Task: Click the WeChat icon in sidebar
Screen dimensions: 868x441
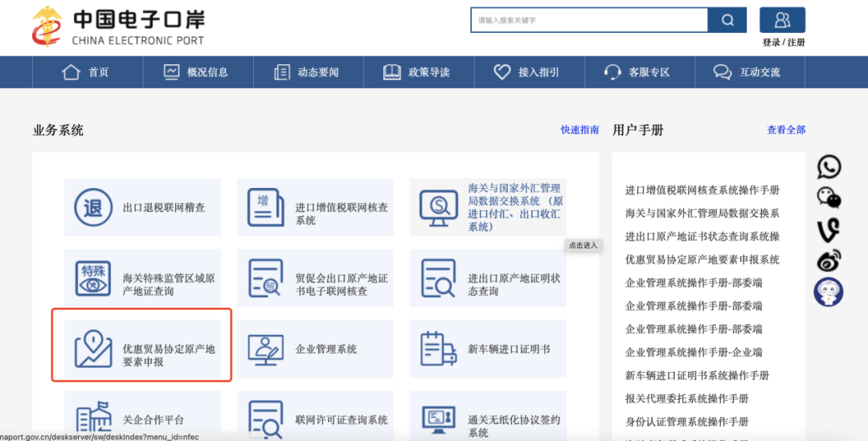Action: click(829, 197)
